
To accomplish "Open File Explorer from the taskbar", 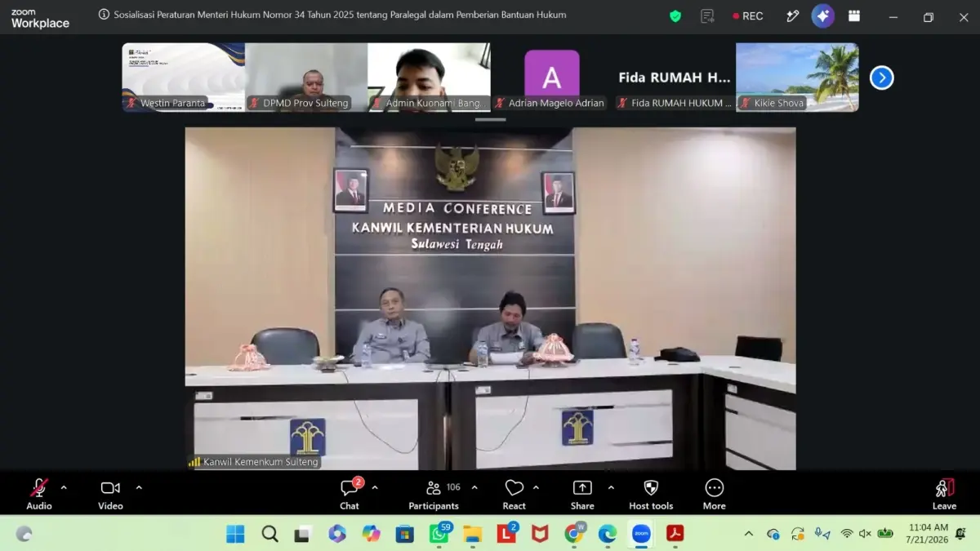I will click(473, 534).
